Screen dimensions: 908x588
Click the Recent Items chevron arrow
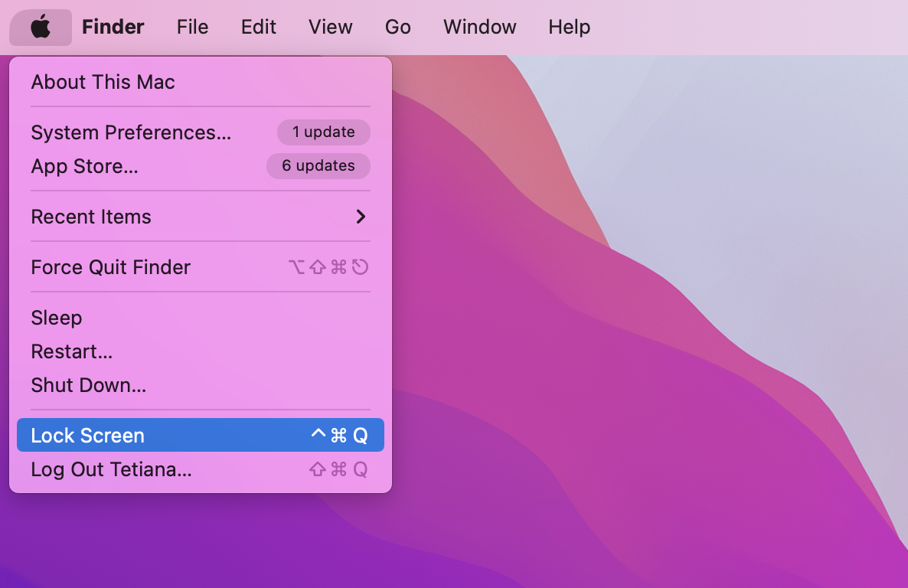361,217
